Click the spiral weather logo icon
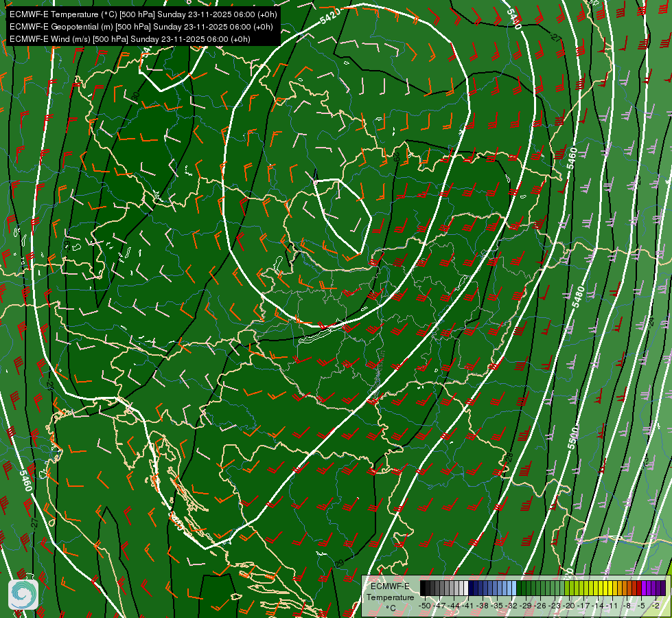The width and height of the screenshot is (672, 618). click(x=23, y=595)
